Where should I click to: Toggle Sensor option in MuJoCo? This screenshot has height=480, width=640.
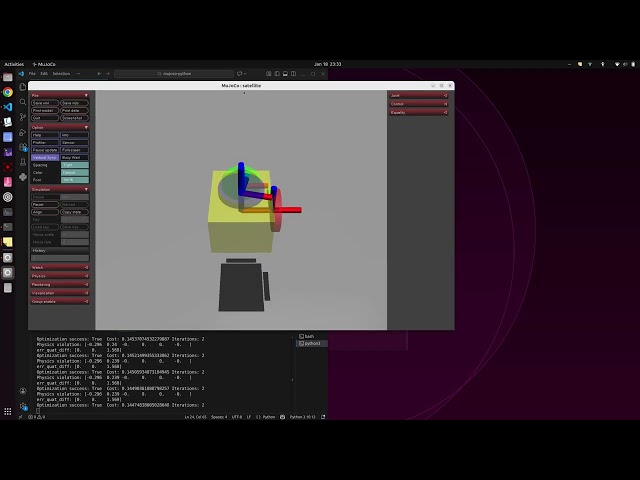[x=74, y=142]
